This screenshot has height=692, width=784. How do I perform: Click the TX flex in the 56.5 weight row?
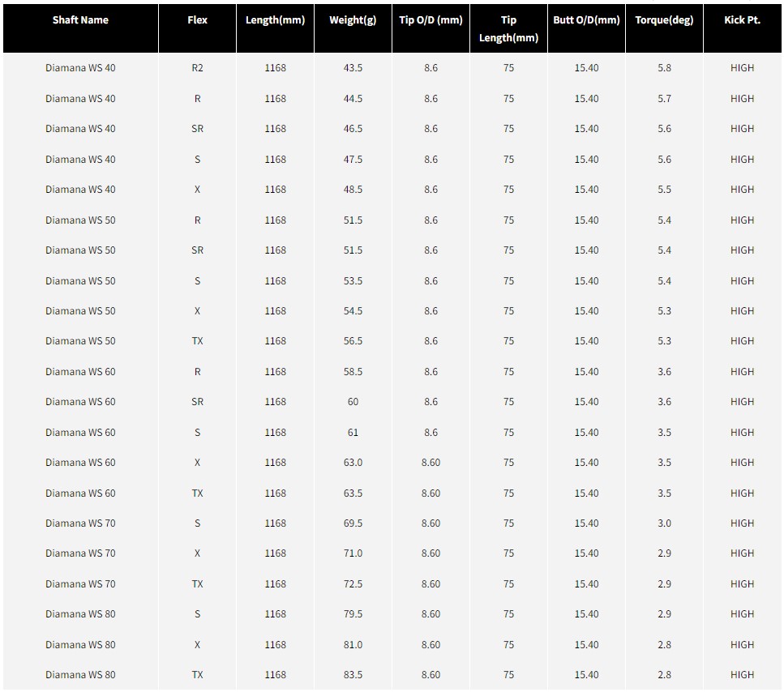pos(198,341)
